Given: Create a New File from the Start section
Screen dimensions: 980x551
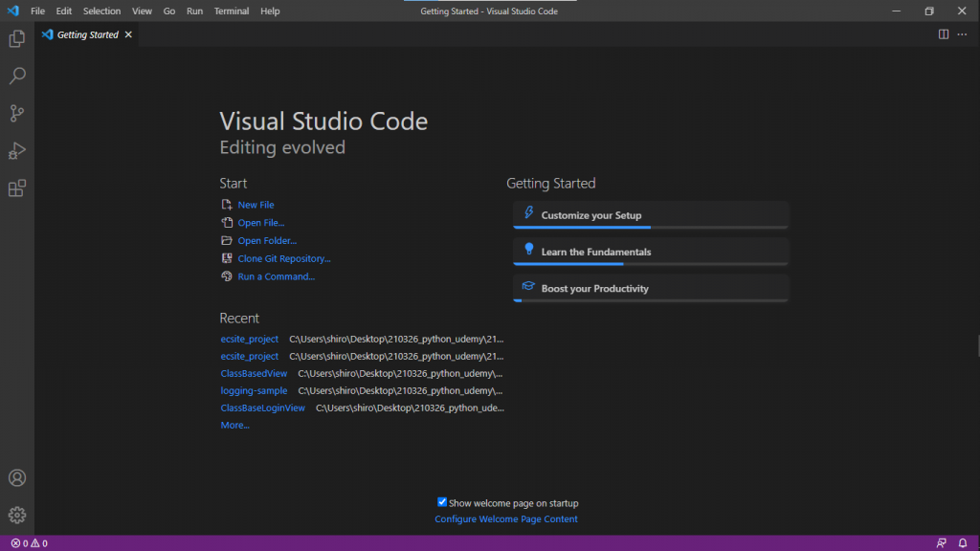Looking at the screenshot, I should click(x=256, y=204).
